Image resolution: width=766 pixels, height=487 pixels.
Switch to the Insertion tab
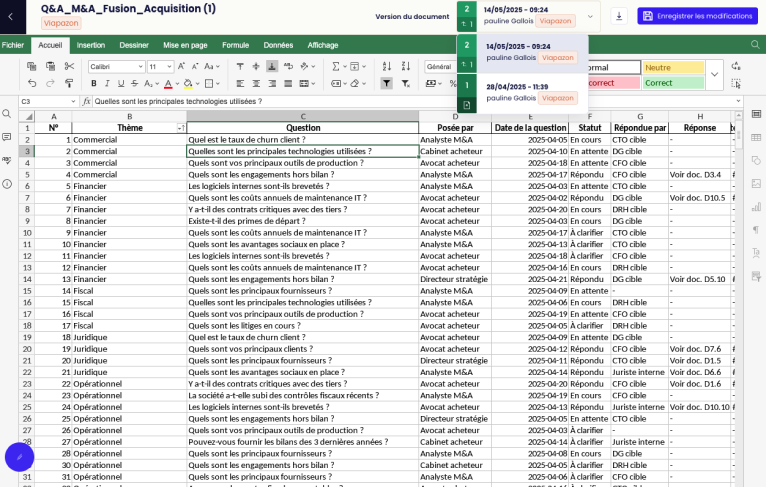pos(91,45)
